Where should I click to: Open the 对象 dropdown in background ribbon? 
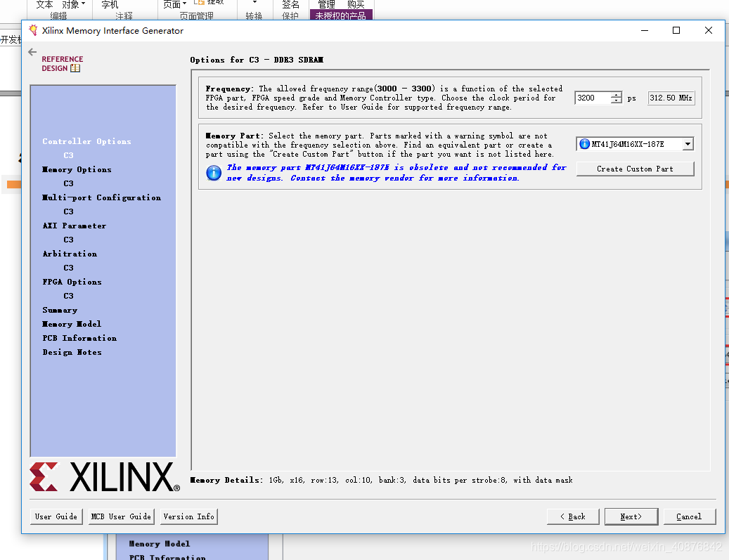tap(73, 4)
